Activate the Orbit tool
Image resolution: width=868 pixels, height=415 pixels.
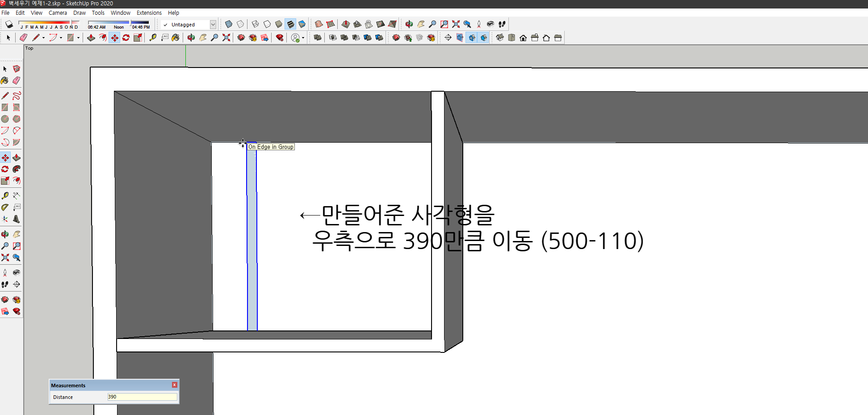point(5,233)
